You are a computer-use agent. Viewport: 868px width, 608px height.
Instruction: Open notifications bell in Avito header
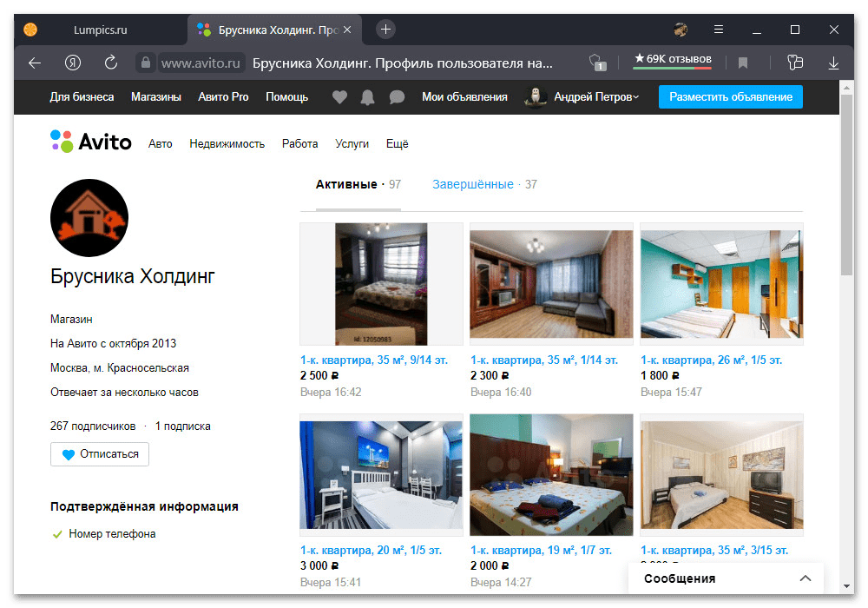[x=368, y=97]
